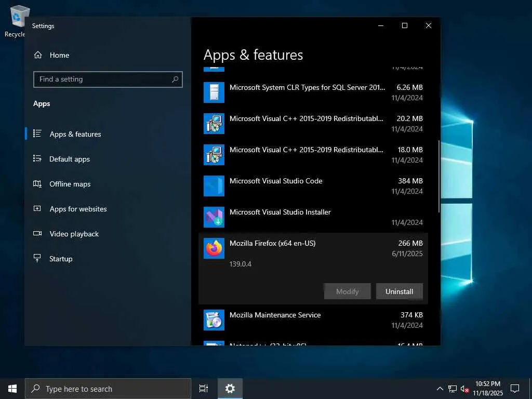Select Microsoft Visual Studio Installer entry

coord(313,217)
